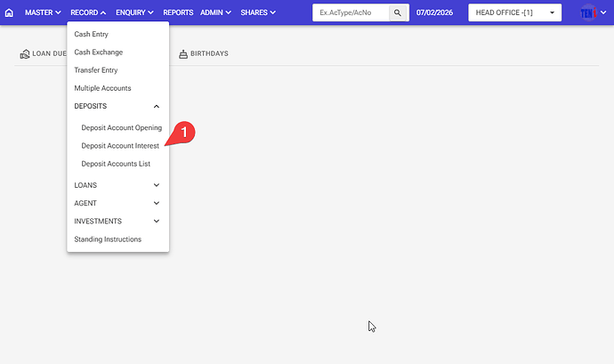The image size is (614, 364).
Task: Select Deposit Account Interest
Action: [x=119, y=146]
